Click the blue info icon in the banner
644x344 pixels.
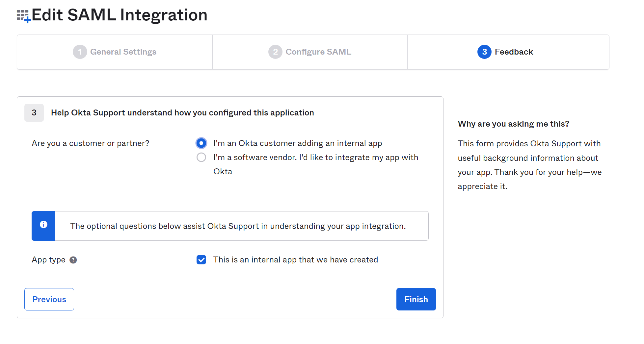coord(43,225)
